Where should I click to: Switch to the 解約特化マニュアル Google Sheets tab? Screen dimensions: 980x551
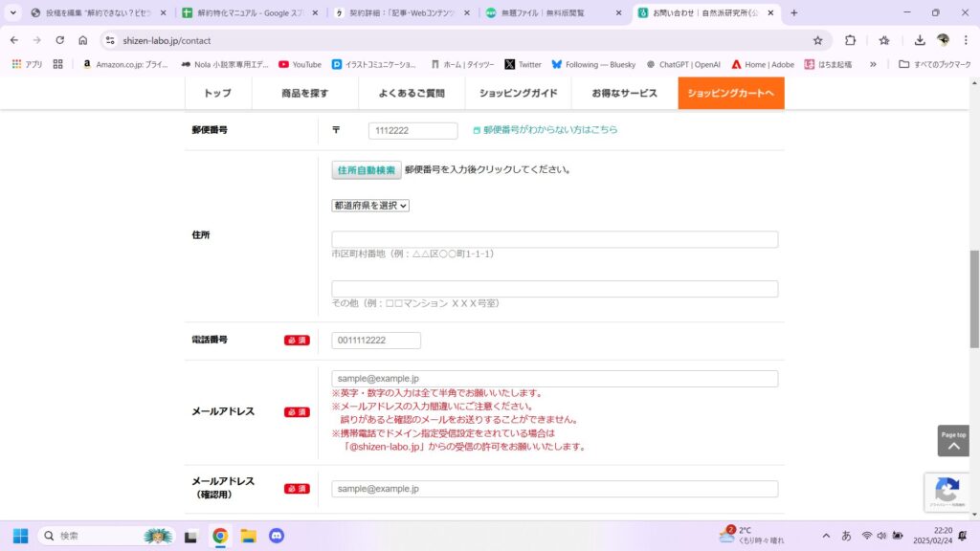point(250,12)
